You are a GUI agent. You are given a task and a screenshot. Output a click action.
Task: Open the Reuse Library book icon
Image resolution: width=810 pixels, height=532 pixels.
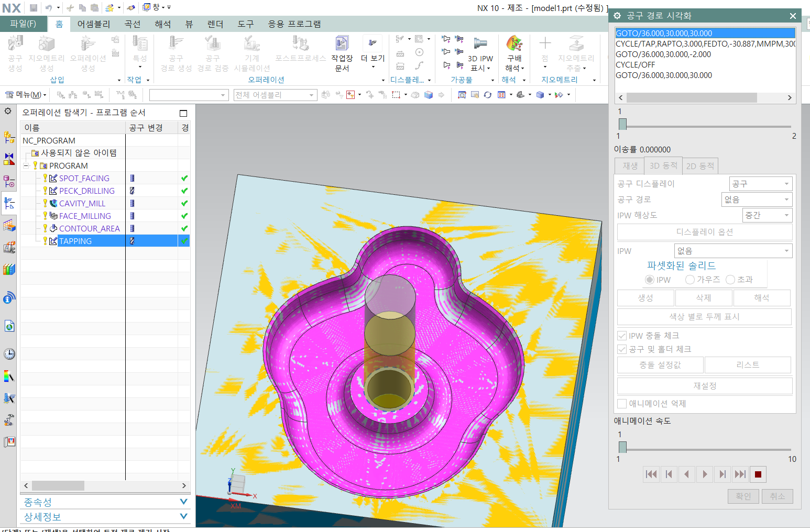tap(9, 269)
